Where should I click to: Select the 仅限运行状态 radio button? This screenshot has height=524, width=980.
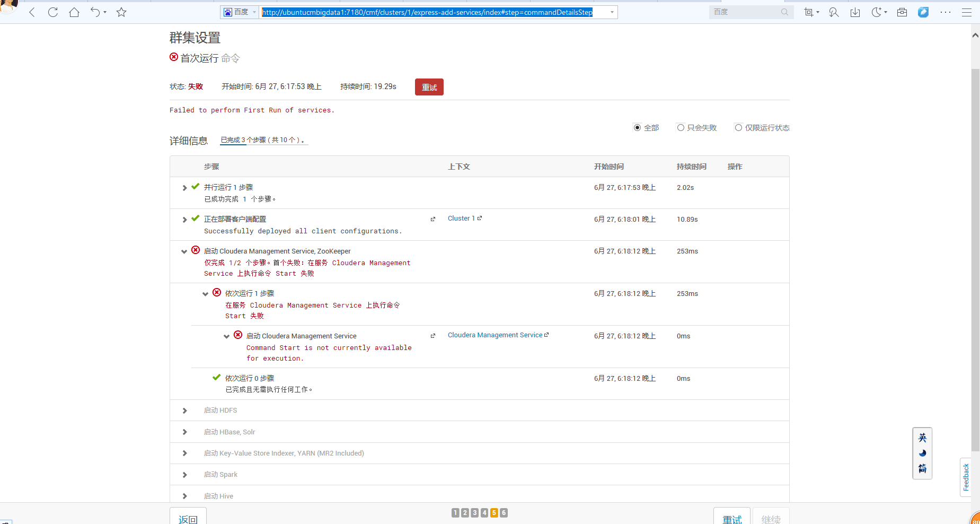[738, 128]
